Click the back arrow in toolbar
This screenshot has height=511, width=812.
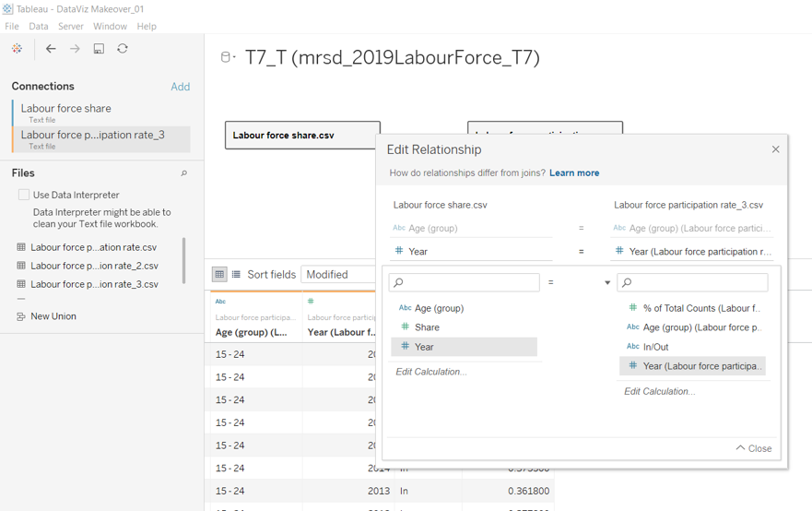51,49
